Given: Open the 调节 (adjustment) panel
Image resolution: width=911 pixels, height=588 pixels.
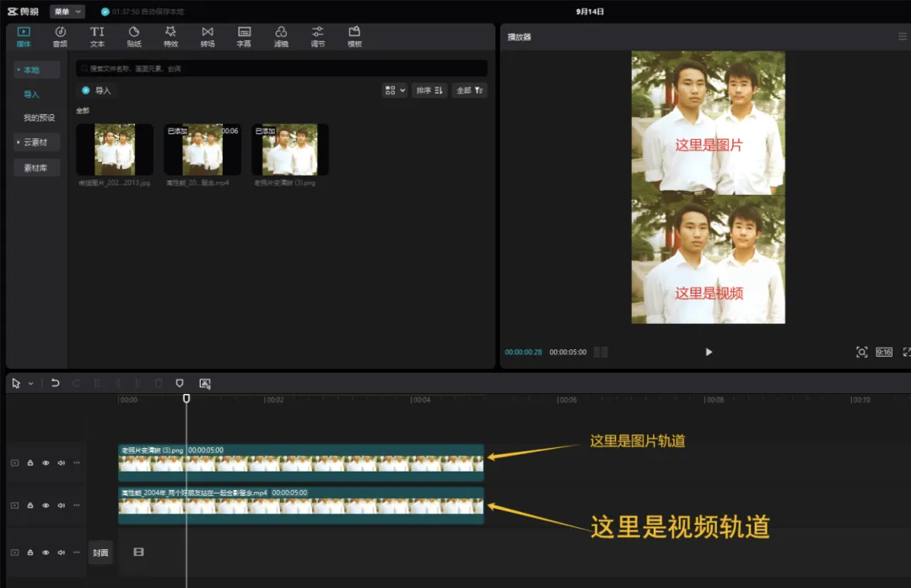Looking at the screenshot, I should point(318,36).
